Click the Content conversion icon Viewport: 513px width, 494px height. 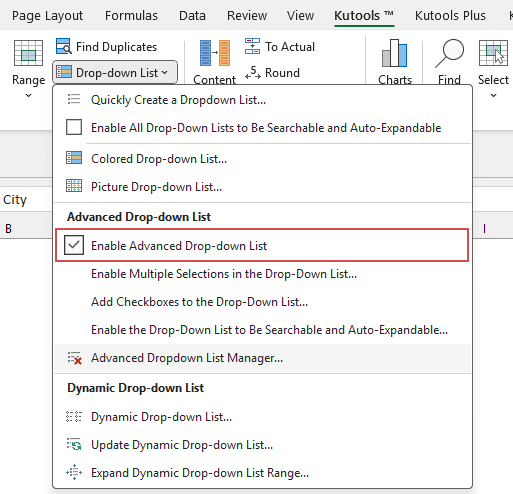click(215, 53)
